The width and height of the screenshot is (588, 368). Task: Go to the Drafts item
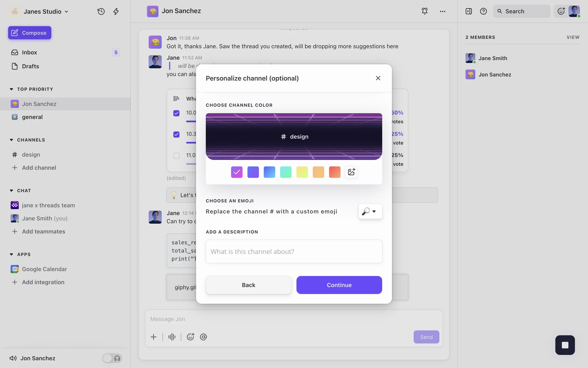[x=30, y=66]
